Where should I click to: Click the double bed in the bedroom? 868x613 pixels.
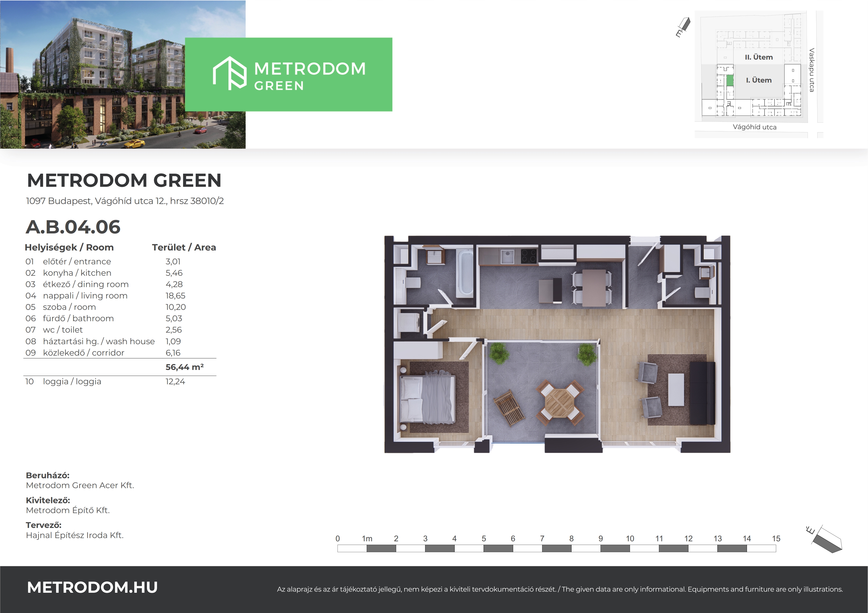point(428,399)
